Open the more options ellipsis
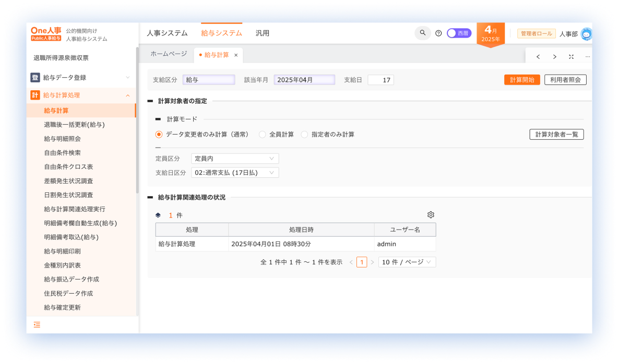Screen dimensions: 619x364 click(587, 57)
